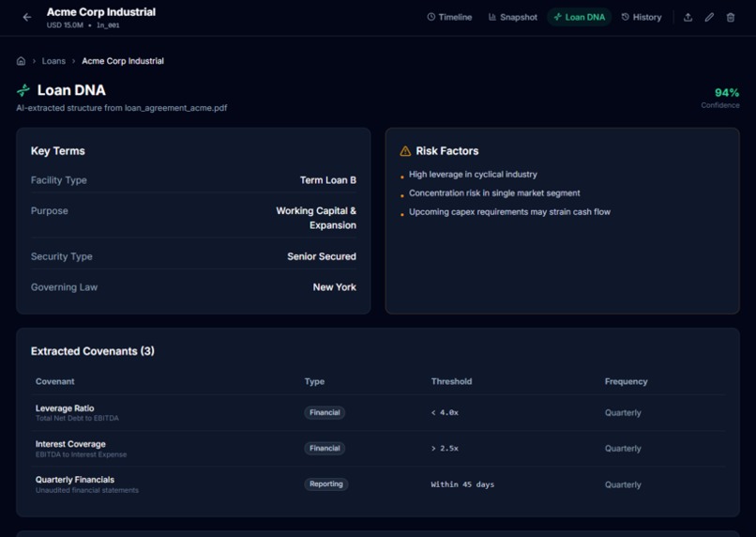Click the Senior Secured value
Image resolution: width=756 pixels, height=537 pixels.
pyautogui.click(x=322, y=256)
